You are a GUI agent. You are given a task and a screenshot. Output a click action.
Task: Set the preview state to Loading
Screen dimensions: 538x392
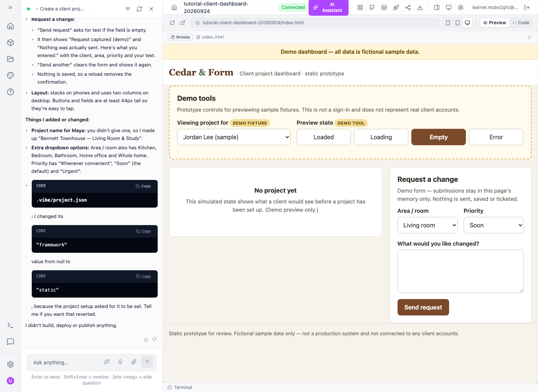click(381, 137)
